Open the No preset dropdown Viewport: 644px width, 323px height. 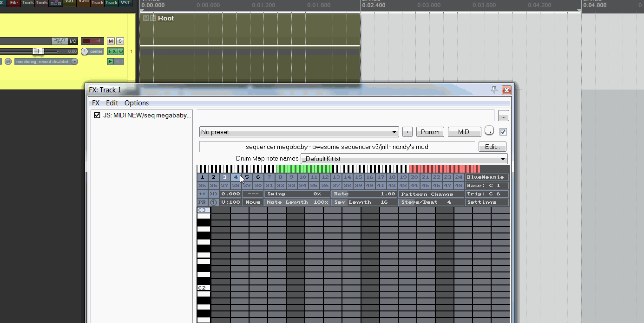(x=299, y=132)
